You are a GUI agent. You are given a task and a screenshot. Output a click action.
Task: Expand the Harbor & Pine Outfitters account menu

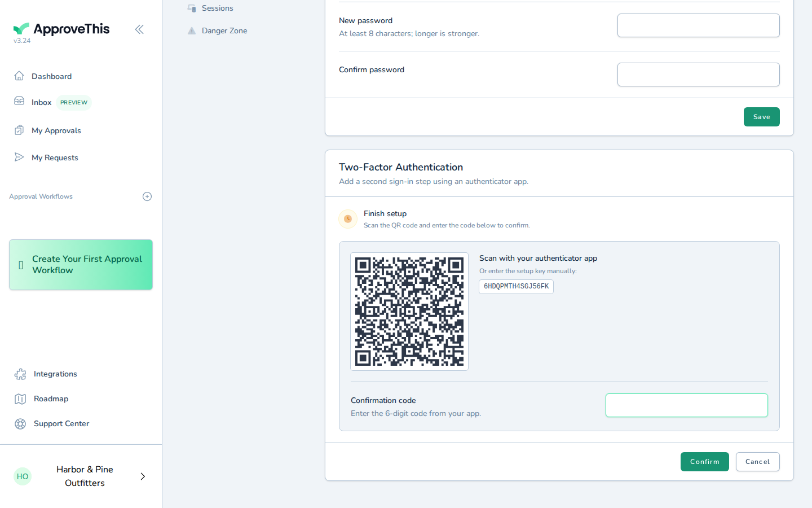(x=143, y=476)
